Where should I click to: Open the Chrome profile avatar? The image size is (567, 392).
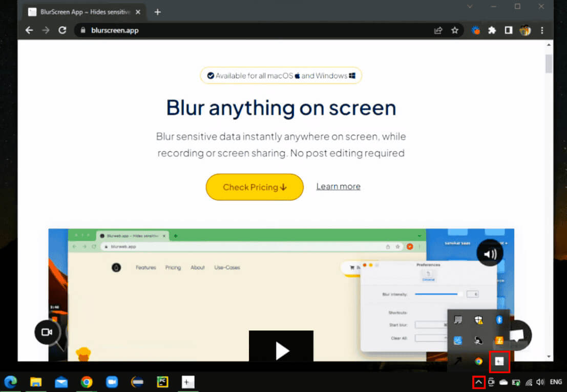click(525, 30)
